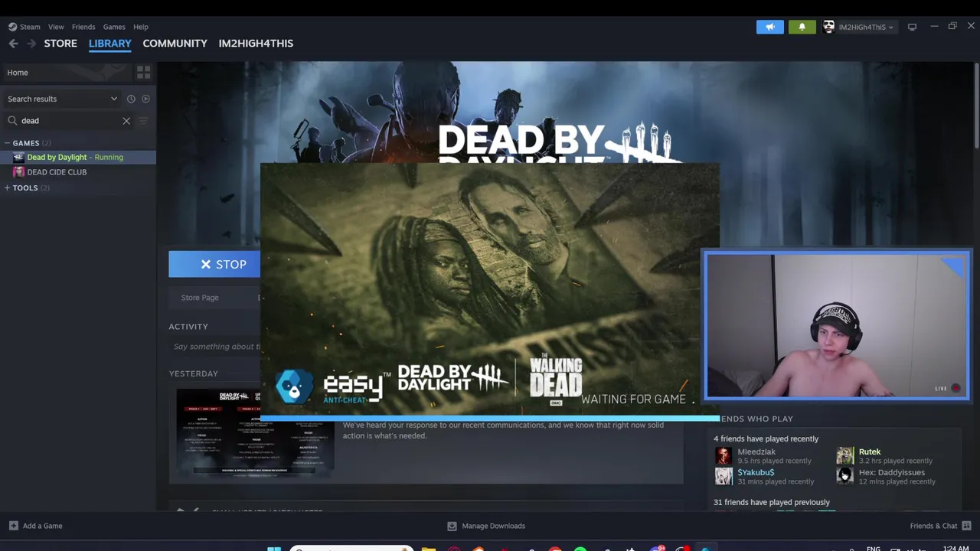Image resolution: width=980 pixels, height=551 pixels.
Task: Switch to the STORE tab
Action: tap(60, 44)
